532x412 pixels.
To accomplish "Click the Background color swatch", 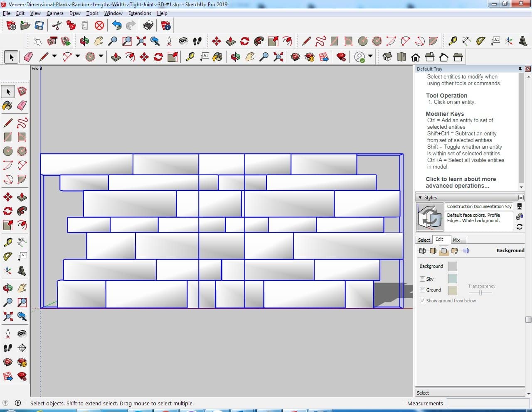I will point(453,266).
